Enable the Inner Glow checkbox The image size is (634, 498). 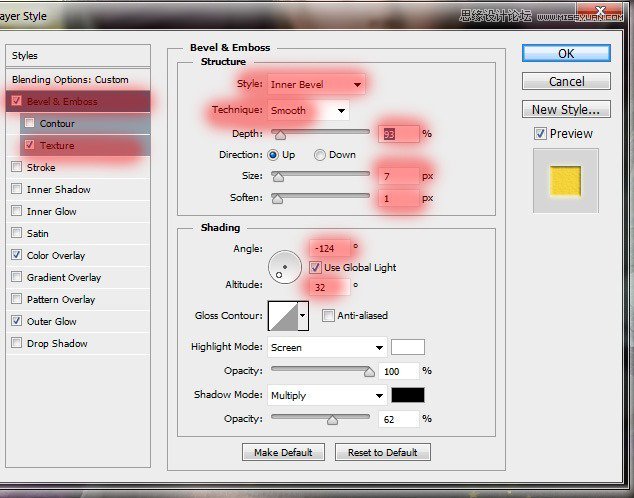click(x=17, y=211)
